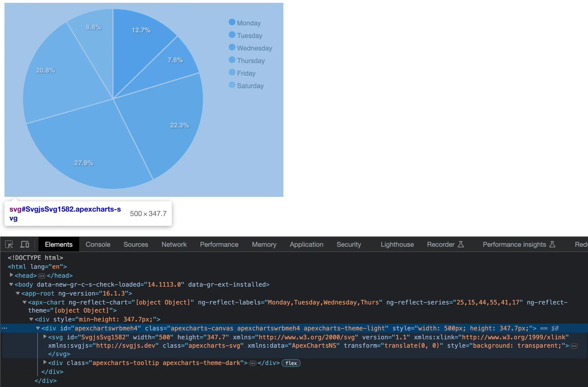Open the Network panel tab
Viewport: 588px width, 387px height.
pyautogui.click(x=174, y=244)
